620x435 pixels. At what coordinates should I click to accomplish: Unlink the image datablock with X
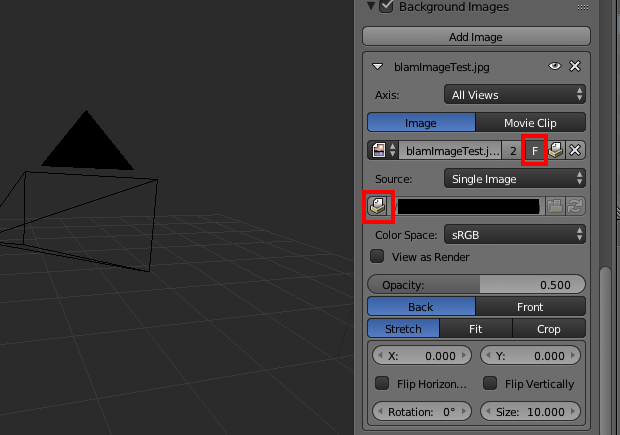click(x=575, y=151)
